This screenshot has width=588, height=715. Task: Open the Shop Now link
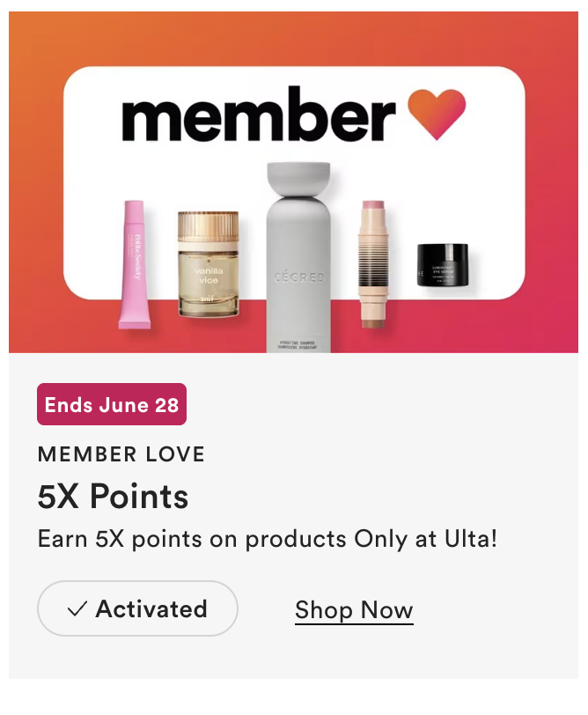point(354,610)
